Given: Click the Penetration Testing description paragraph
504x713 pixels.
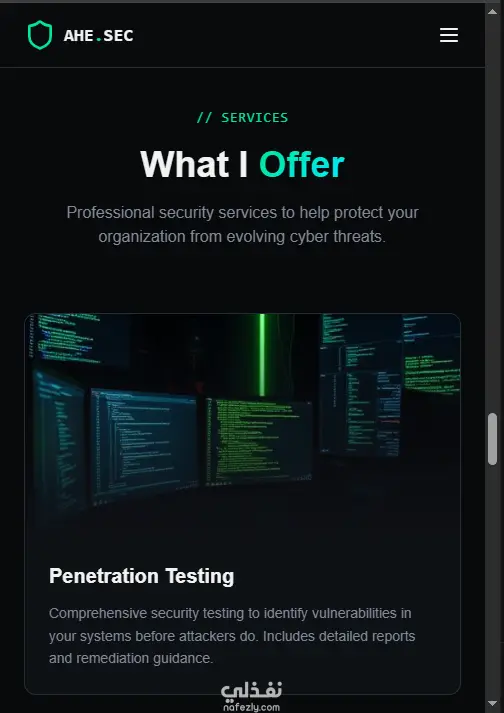Looking at the screenshot, I should 232,635.
